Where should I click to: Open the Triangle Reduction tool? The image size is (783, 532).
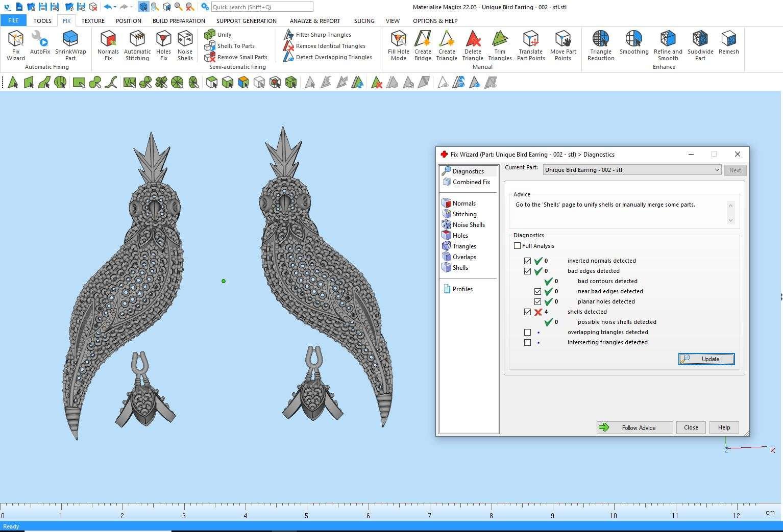click(600, 45)
